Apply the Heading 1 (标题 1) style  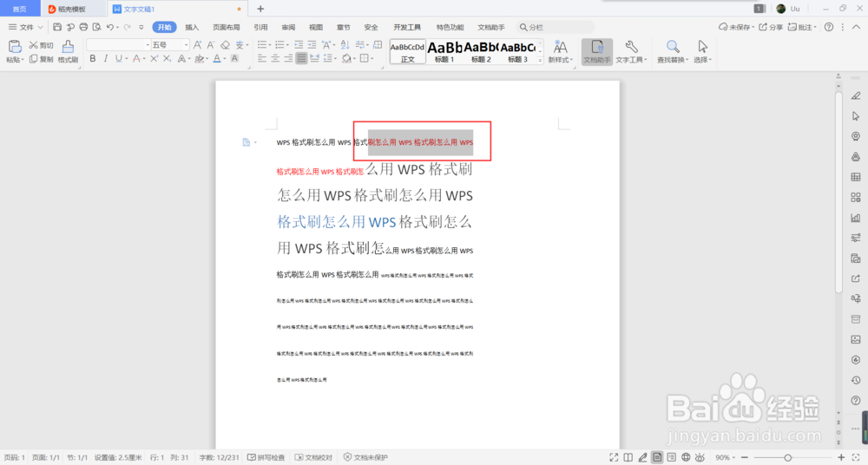(444, 51)
